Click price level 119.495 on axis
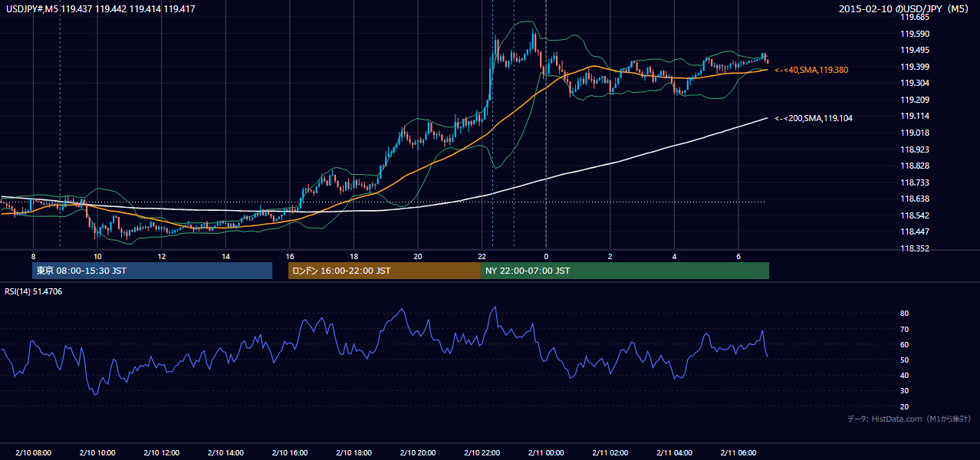Viewport: 980px width, 460px height. (x=914, y=50)
